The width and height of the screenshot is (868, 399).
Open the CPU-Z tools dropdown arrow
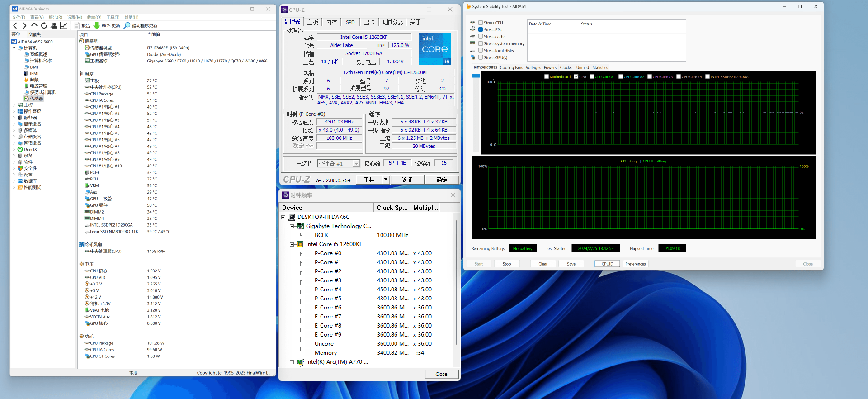coord(386,180)
